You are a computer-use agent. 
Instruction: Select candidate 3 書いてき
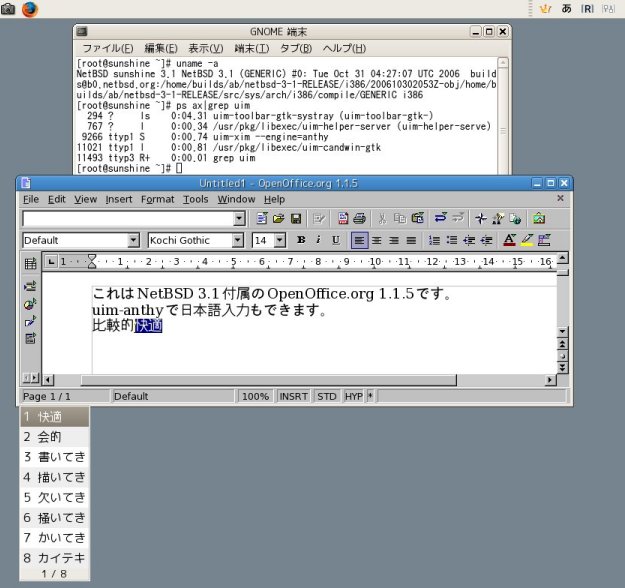click(x=54, y=457)
